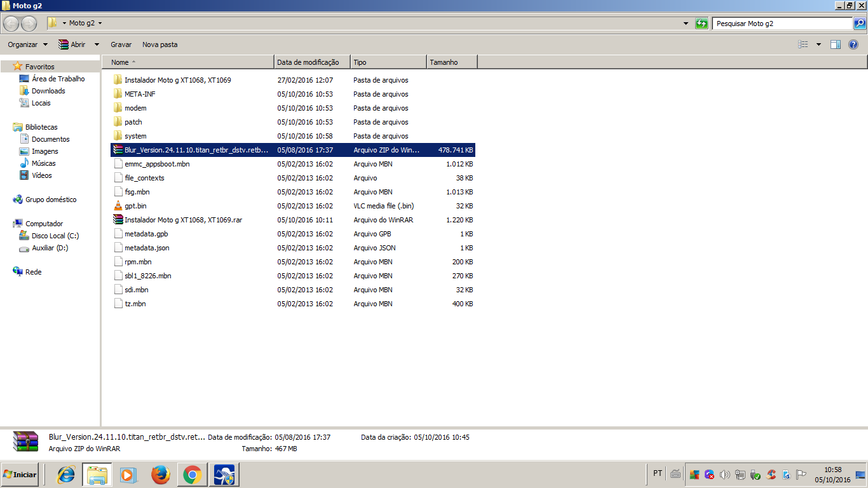Open Auxiliar (D:) drive
Viewport: 868px width, 488px height.
coord(50,248)
